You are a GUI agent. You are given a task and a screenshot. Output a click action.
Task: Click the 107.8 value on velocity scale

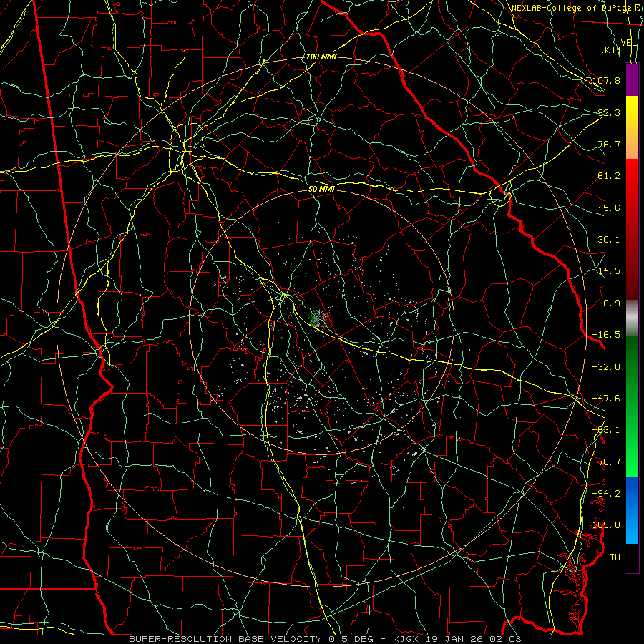point(606,80)
